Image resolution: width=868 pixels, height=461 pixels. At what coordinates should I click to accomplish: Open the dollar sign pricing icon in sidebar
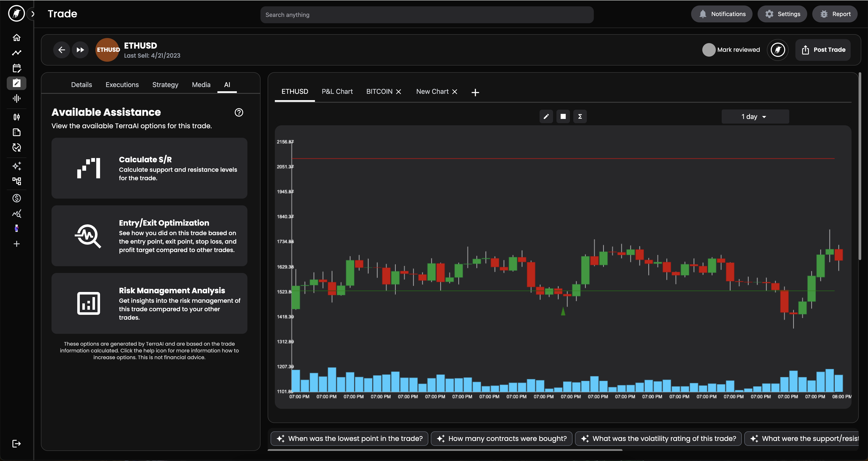tap(16, 198)
